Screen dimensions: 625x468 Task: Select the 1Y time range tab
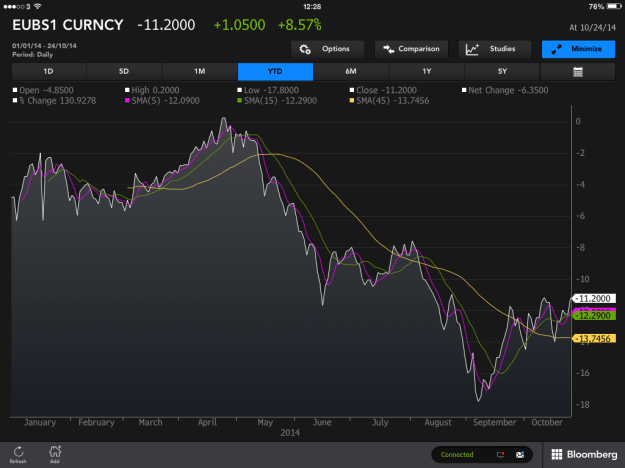426,72
